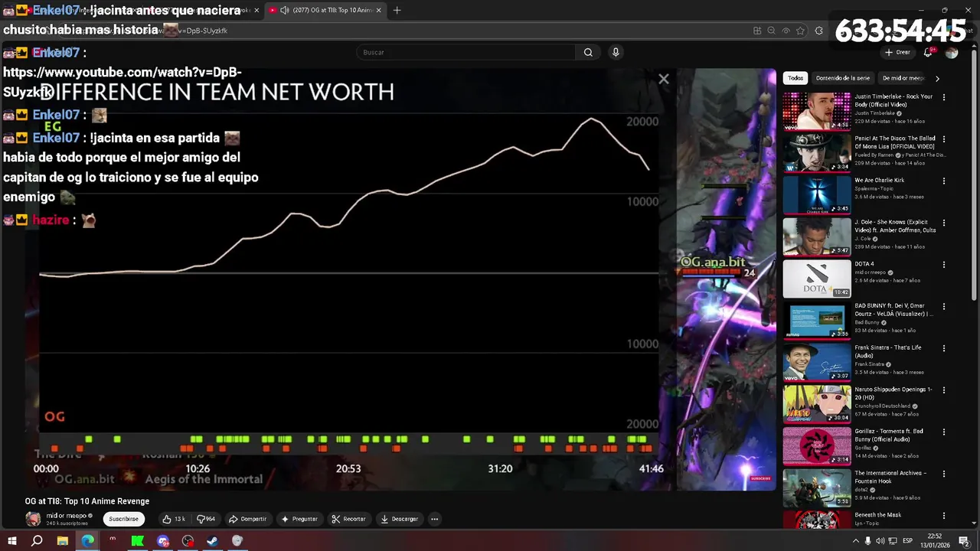Screen dimensions: 980x551
Task: Open options menu for We Are Charlie Kirk
Action: pos(944,181)
